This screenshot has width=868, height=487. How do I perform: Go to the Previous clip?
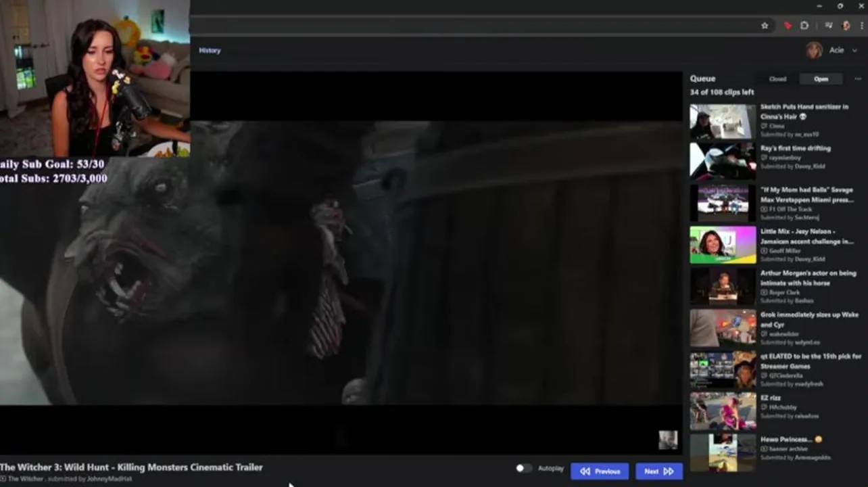point(600,471)
